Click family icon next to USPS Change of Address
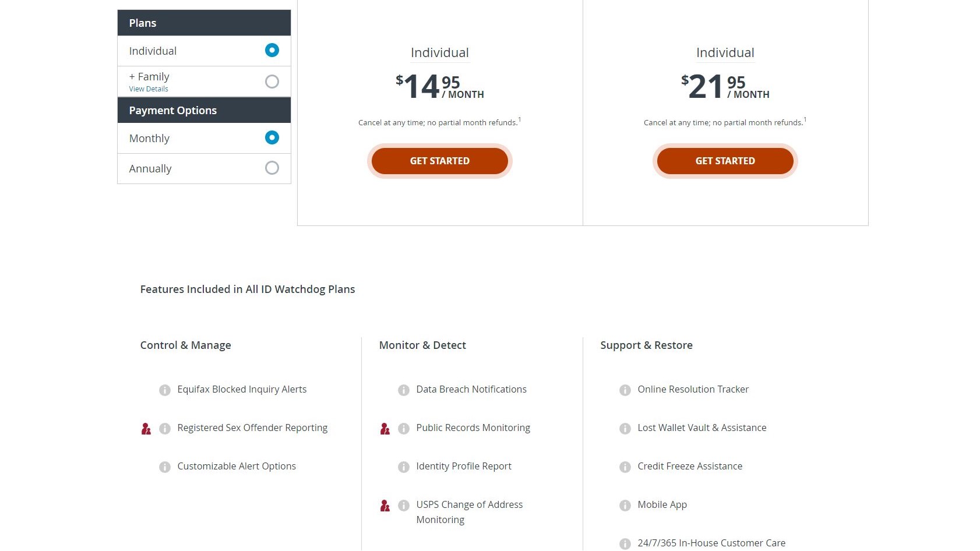Screen dimensions: 980x551 point(385,506)
